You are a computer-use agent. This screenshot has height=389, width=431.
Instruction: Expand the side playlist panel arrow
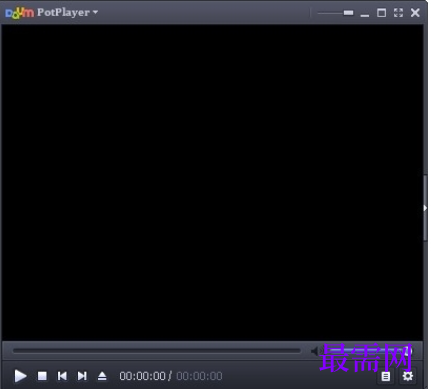tap(425, 208)
